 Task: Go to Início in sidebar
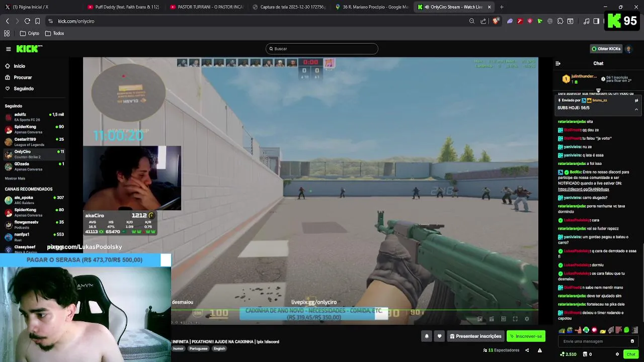pyautogui.click(x=15, y=66)
